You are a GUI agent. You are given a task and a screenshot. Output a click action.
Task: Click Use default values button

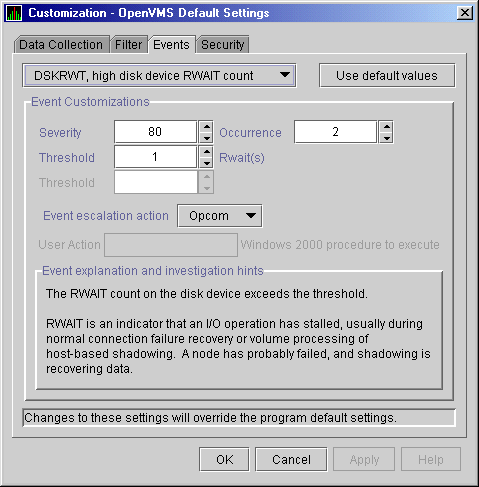[387, 76]
